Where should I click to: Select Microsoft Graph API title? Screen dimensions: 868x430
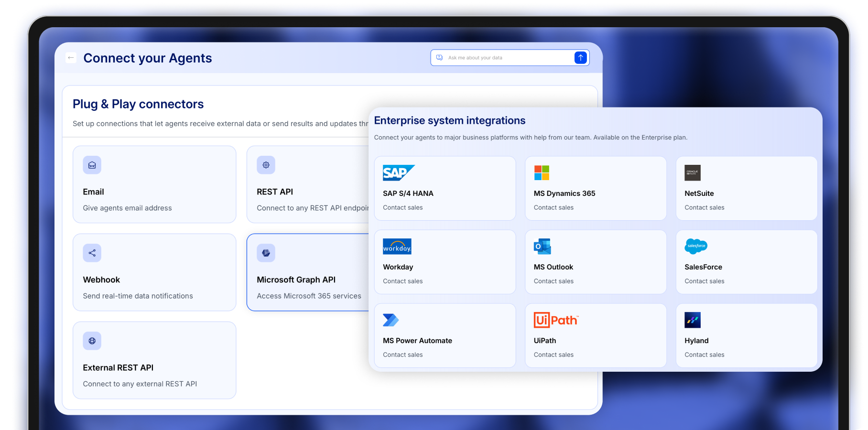[x=296, y=279]
